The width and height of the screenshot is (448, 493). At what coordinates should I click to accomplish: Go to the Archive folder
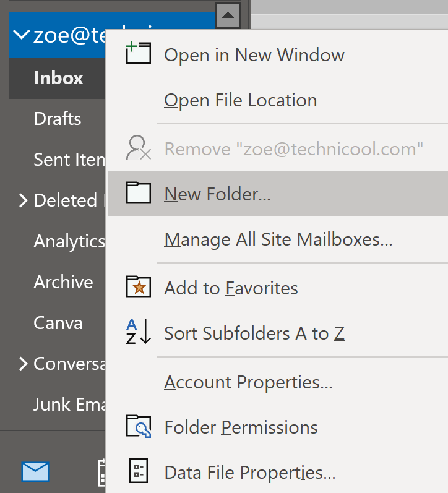point(63,282)
